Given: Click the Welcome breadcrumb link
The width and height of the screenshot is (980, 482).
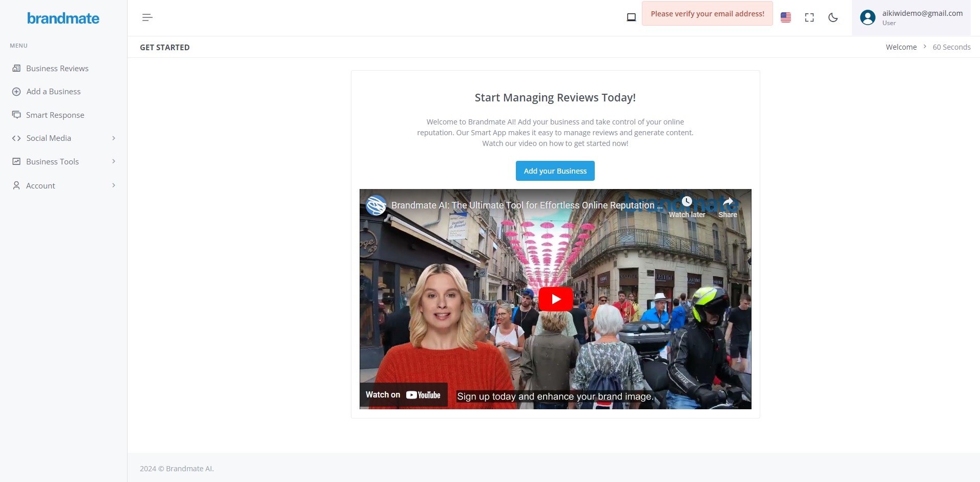Looking at the screenshot, I should click(x=901, y=47).
